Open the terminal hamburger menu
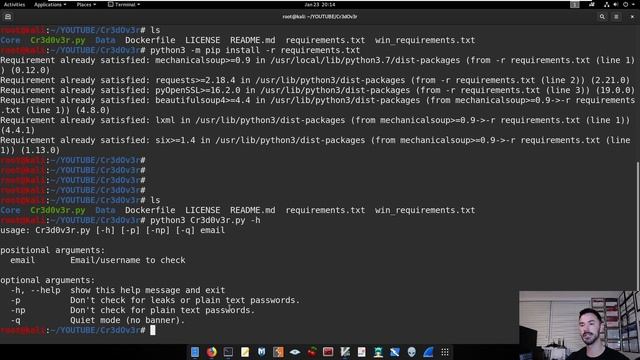Screen dimensions: 640x360 pyautogui.click(x=616, y=17)
